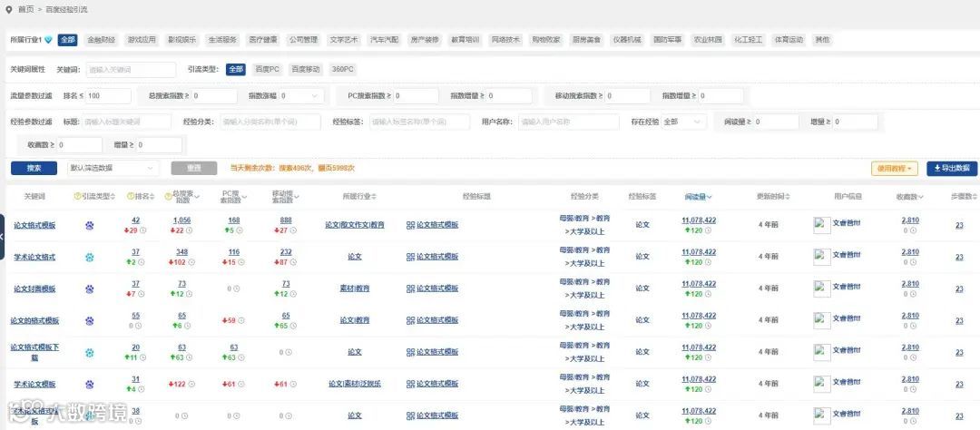The image size is (980, 430).
Task: Click the help icon beside 引流类型 header
Action: (77, 196)
